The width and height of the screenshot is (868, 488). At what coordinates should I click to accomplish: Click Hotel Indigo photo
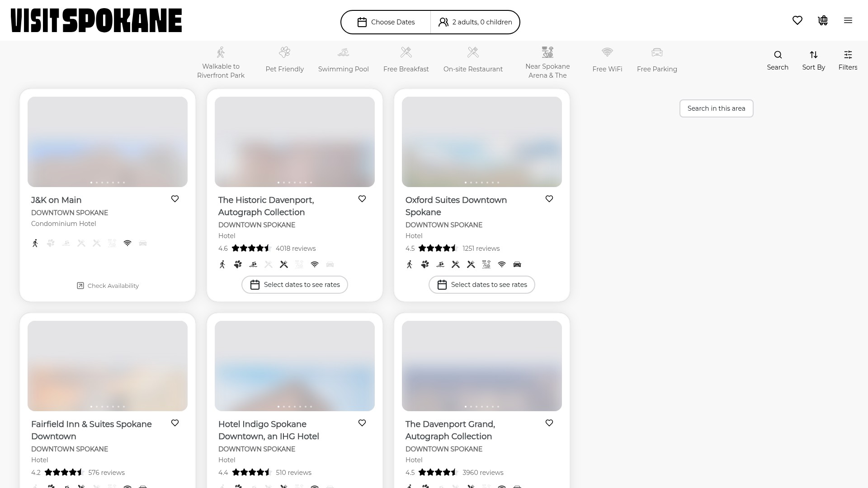pyautogui.click(x=295, y=366)
